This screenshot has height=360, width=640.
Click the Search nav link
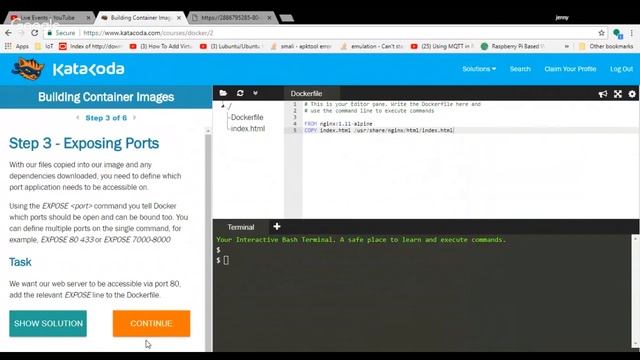[520, 69]
